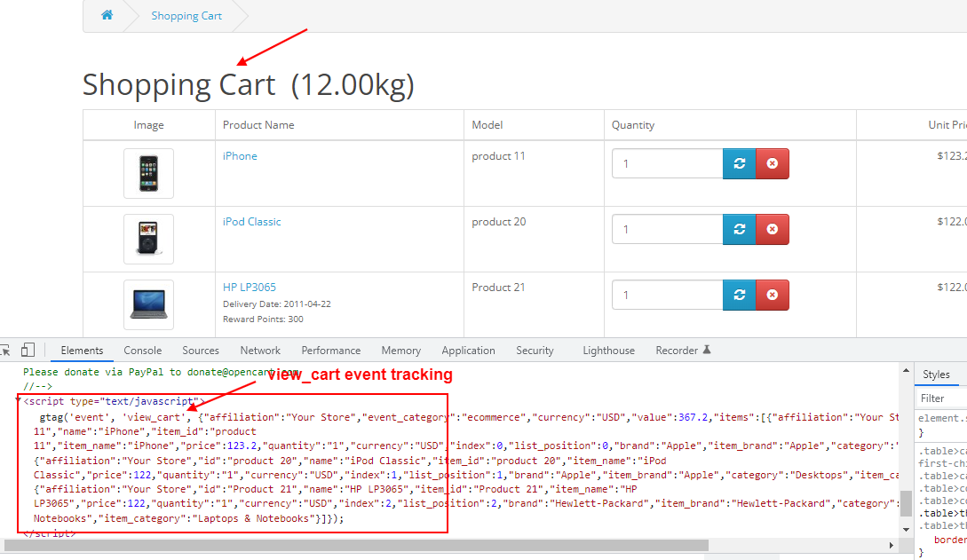The height and width of the screenshot is (560, 967).
Task: Select the PayPal donate comment line
Action: pos(161,372)
